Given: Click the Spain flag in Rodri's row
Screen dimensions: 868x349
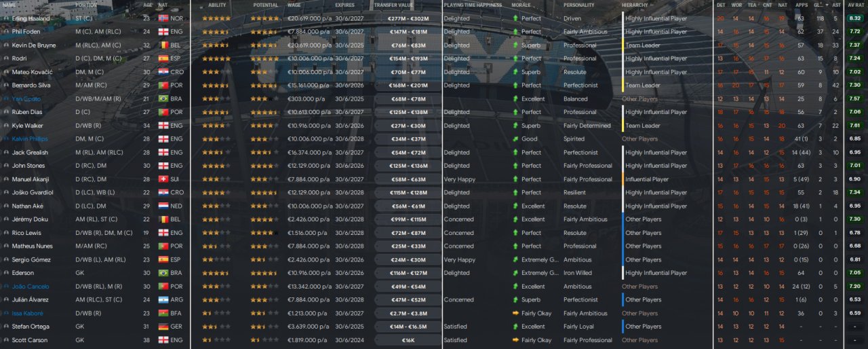Looking at the screenshot, I should 163,58.
